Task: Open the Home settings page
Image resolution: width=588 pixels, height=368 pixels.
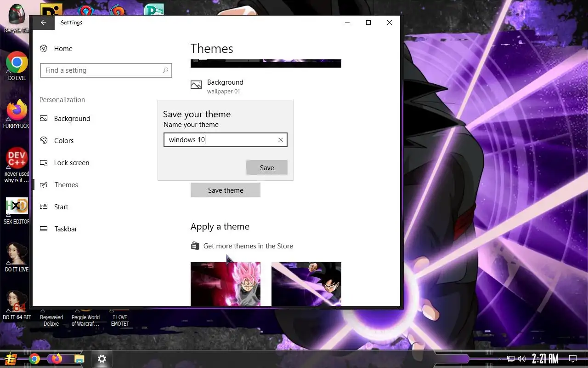Action: [x=56, y=49]
